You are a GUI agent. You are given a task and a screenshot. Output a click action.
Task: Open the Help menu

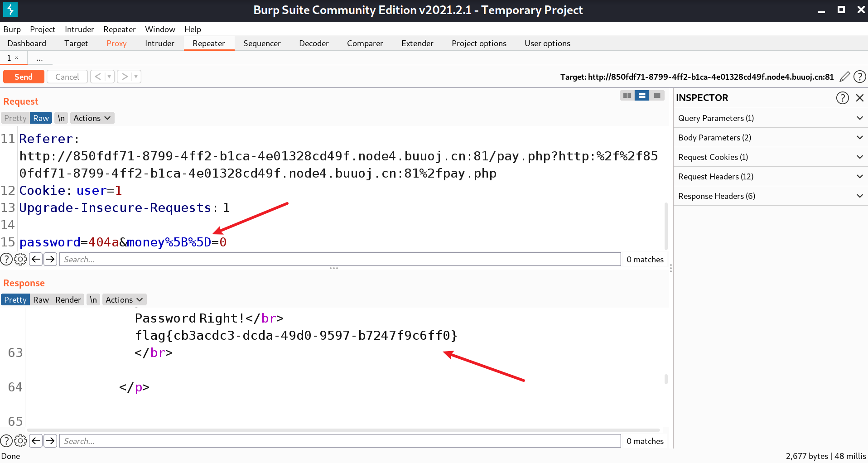coord(193,29)
